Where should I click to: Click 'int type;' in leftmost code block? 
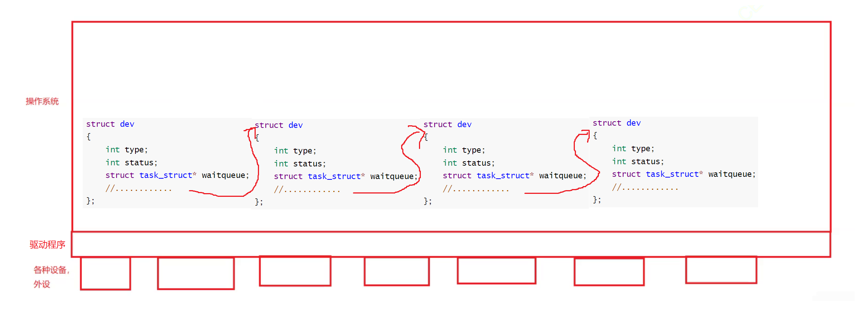[127, 150]
